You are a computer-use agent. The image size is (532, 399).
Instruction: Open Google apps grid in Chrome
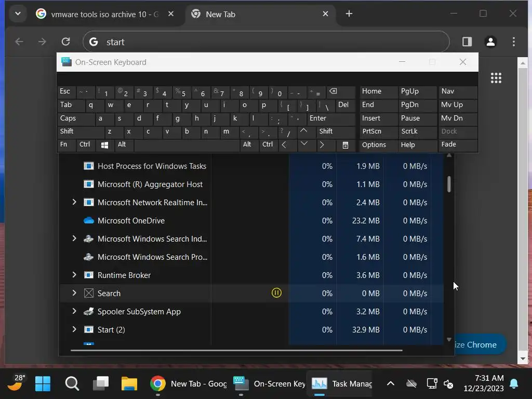point(496,78)
